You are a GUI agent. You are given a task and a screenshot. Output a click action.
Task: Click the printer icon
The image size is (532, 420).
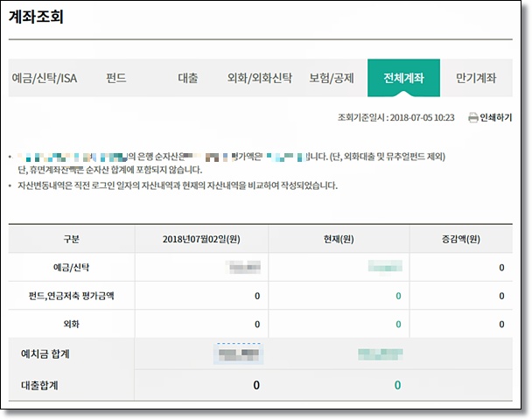(x=473, y=118)
